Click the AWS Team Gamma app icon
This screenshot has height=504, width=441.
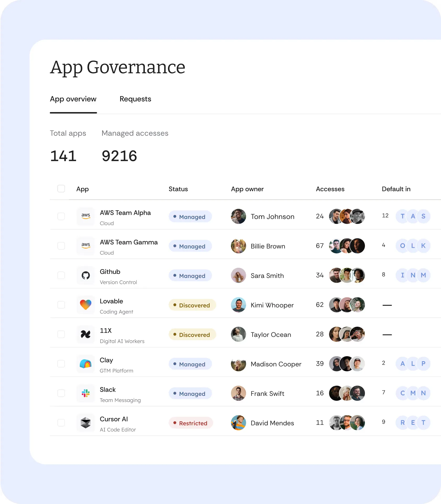(86, 246)
